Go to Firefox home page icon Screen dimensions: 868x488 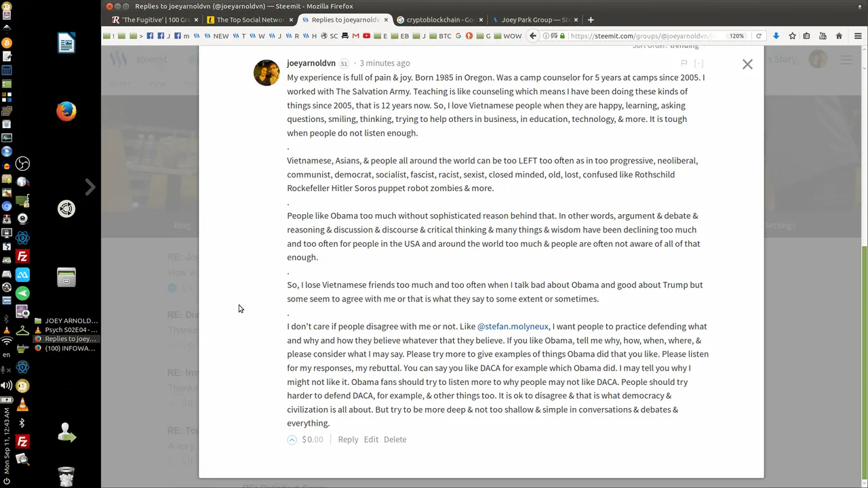pos(839,36)
